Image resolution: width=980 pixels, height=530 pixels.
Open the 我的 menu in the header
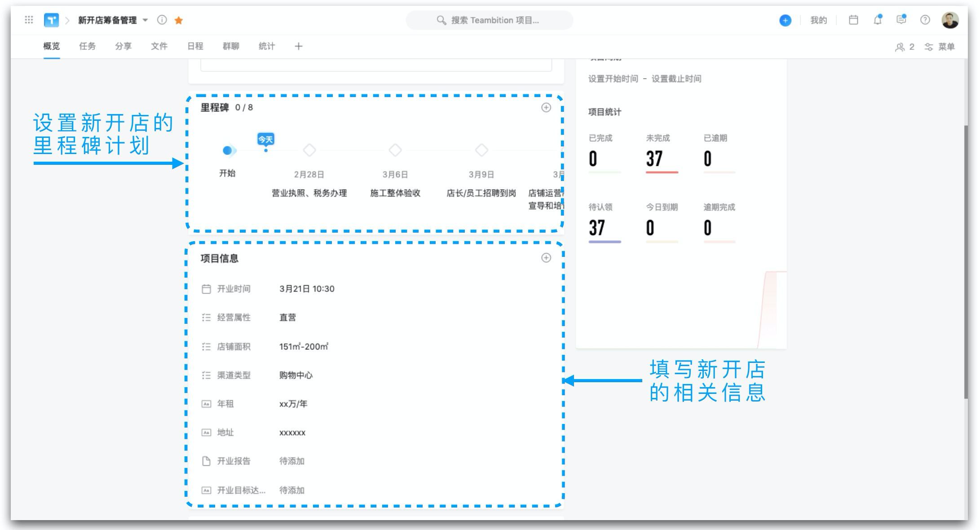(x=818, y=20)
